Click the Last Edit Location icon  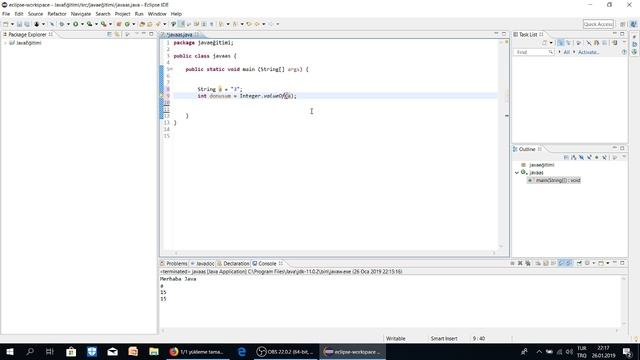click(x=249, y=24)
